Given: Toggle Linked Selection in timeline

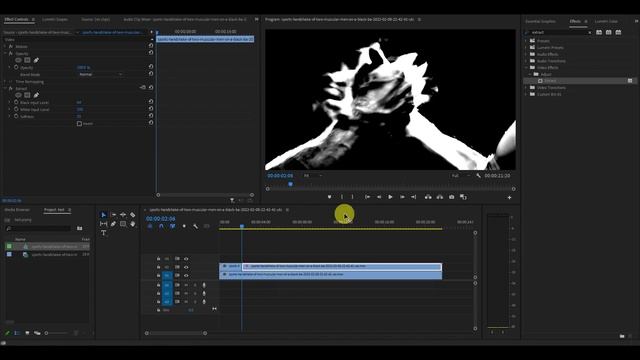Looking at the screenshot, I should pyautogui.click(x=173, y=226).
